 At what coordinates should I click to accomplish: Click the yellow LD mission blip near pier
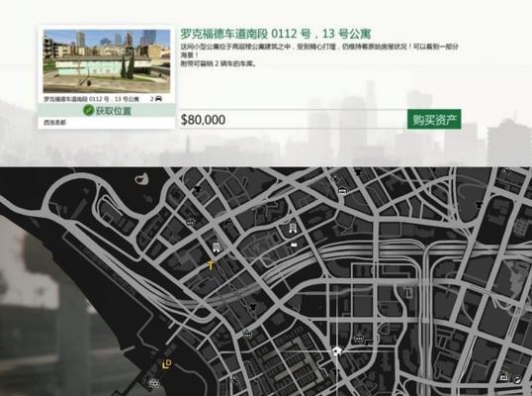(x=166, y=364)
